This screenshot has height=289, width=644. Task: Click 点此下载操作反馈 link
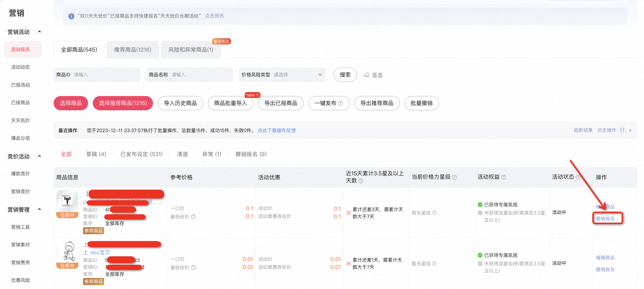click(277, 130)
